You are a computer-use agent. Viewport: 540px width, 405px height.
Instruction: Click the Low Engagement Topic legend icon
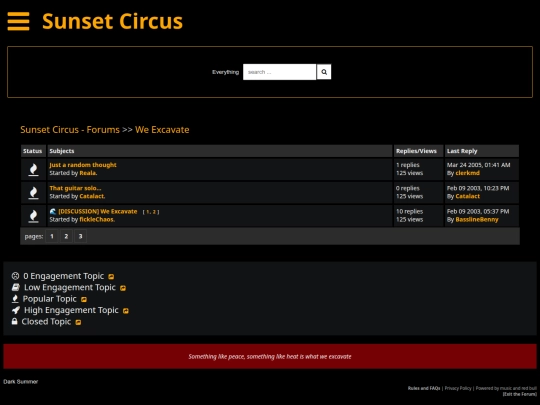[x=16, y=287]
